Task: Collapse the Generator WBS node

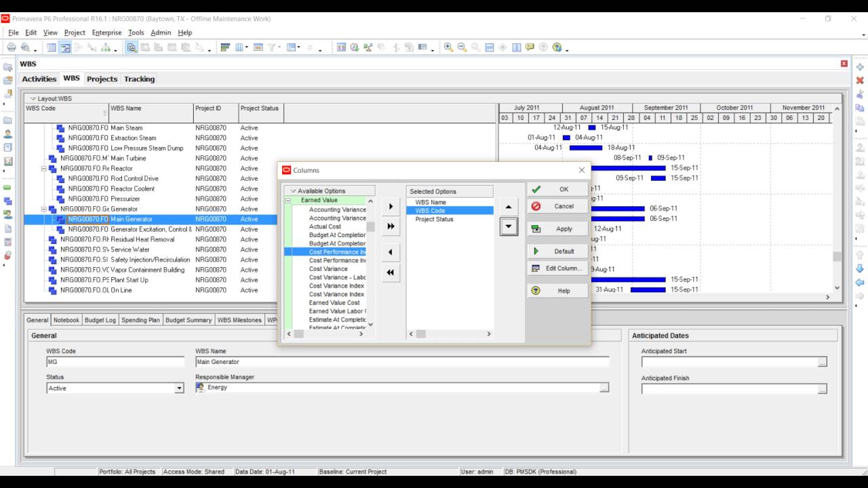Action: pos(44,209)
